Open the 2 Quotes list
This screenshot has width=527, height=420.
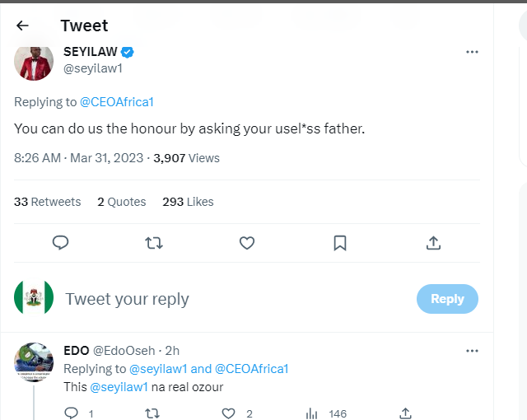[x=121, y=202]
